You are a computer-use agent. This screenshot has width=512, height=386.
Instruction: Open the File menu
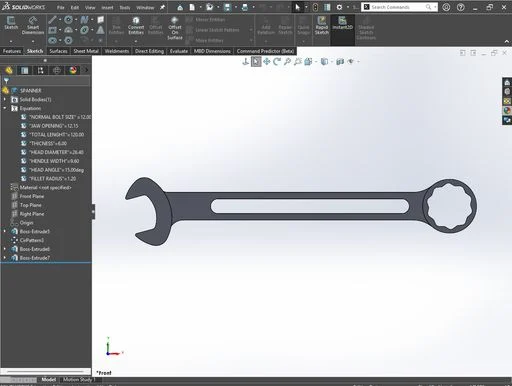60,7
